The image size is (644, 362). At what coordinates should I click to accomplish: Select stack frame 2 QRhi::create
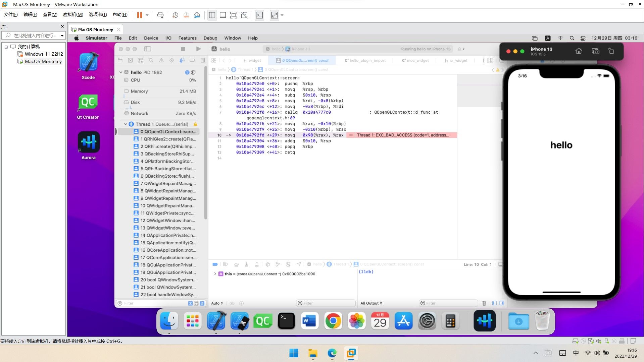[168, 146]
